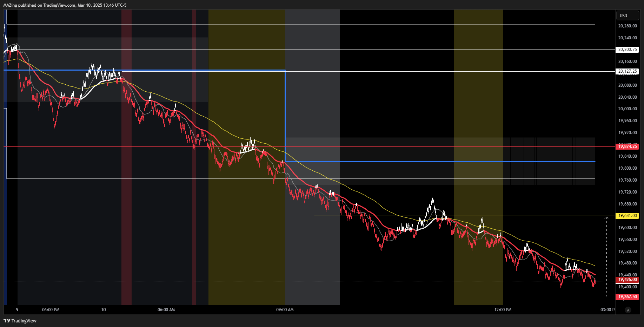Image resolution: width=644 pixels, height=327 pixels.
Task: Click the date label "10" on time axis
Action: [x=103, y=310]
